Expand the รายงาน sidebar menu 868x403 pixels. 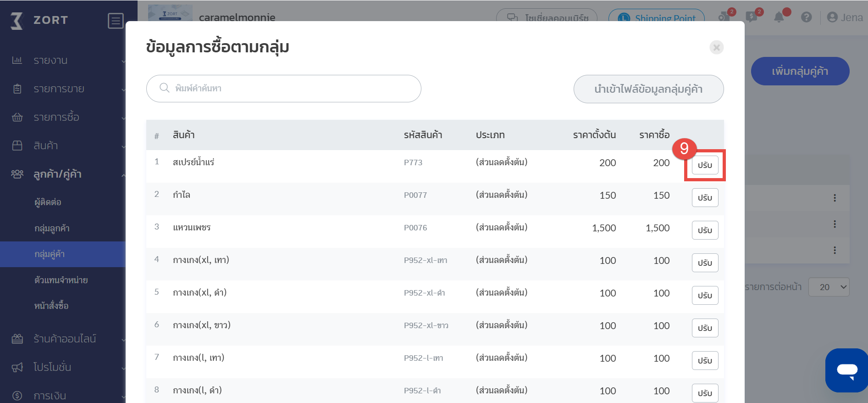(x=50, y=60)
